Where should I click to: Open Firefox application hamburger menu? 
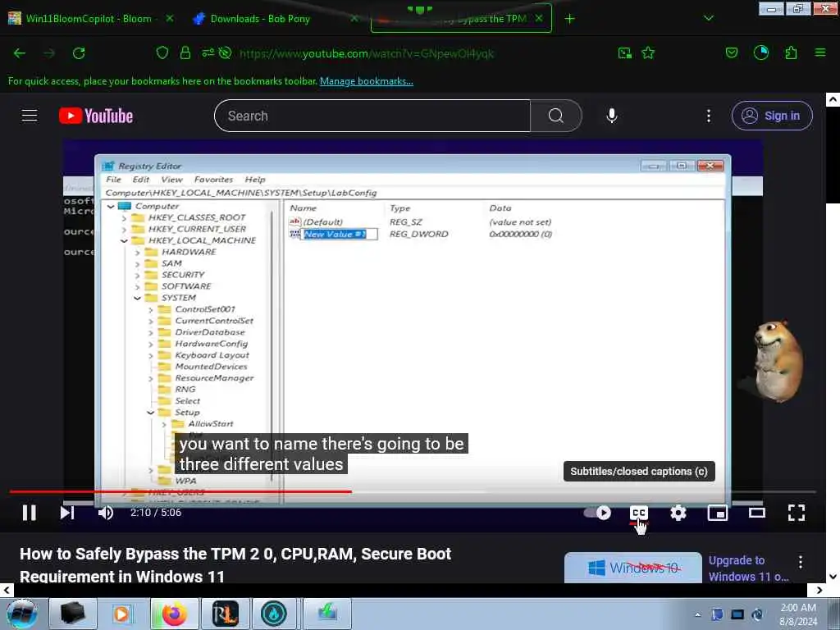[x=819, y=52]
